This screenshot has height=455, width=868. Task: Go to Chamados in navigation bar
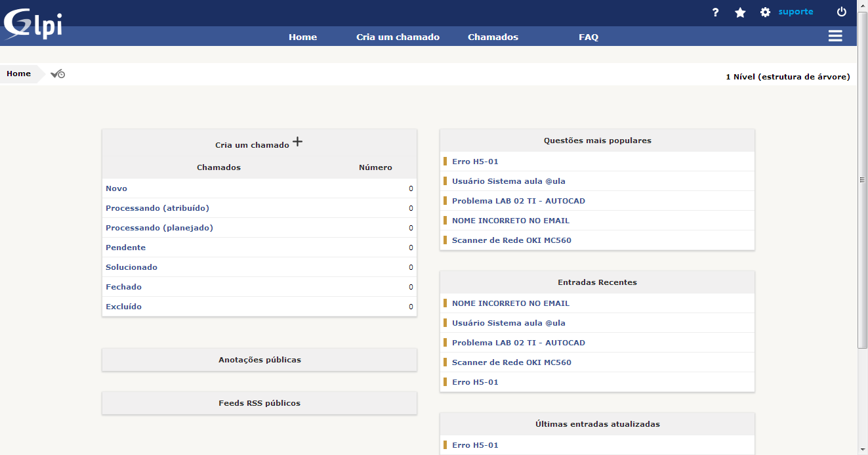coord(493,37)
